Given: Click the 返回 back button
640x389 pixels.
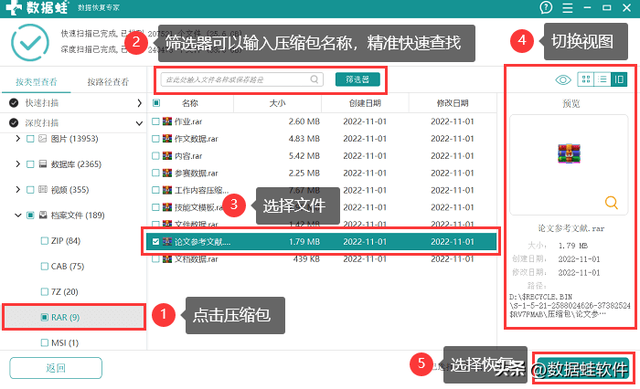Looking at the screenshot, I should pyautogui.click(x=56, y=368).
